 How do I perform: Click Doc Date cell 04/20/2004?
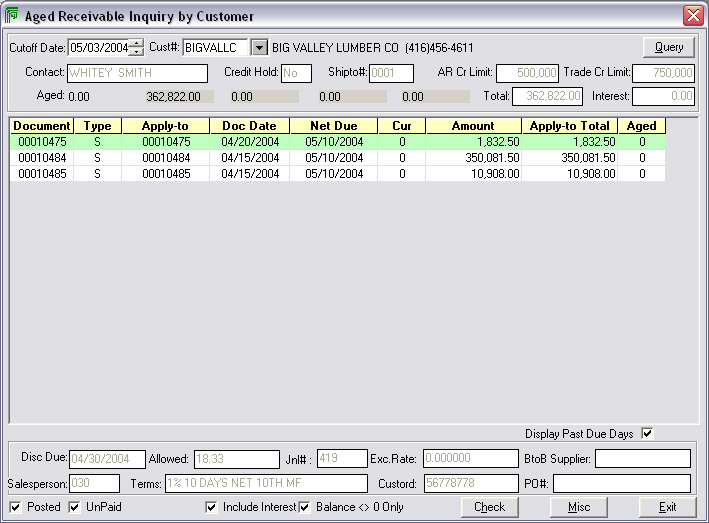(x=250, y=142)
